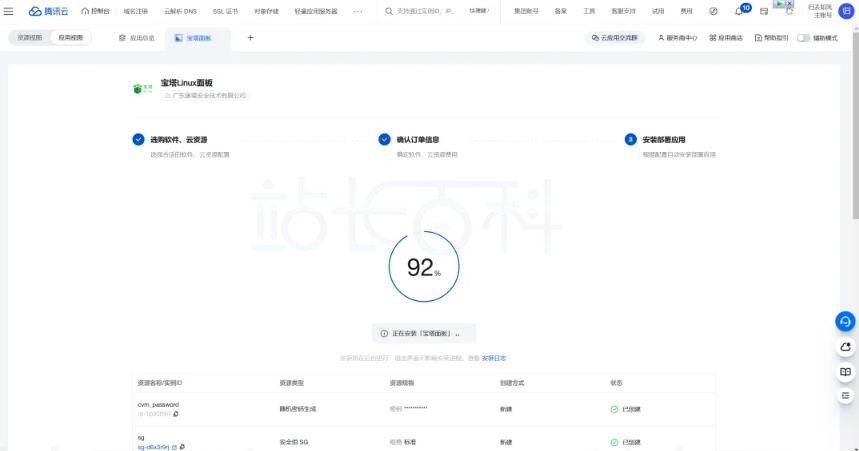This screenshot has width=859, height=451.
Task: Switch to 资源视图 view
Action: coord(31,38)
